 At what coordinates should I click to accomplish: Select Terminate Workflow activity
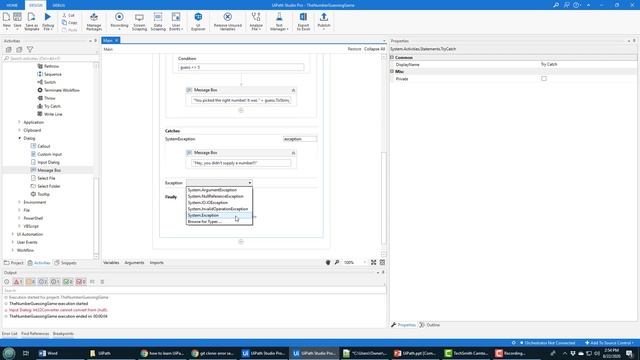click(62, 90)
